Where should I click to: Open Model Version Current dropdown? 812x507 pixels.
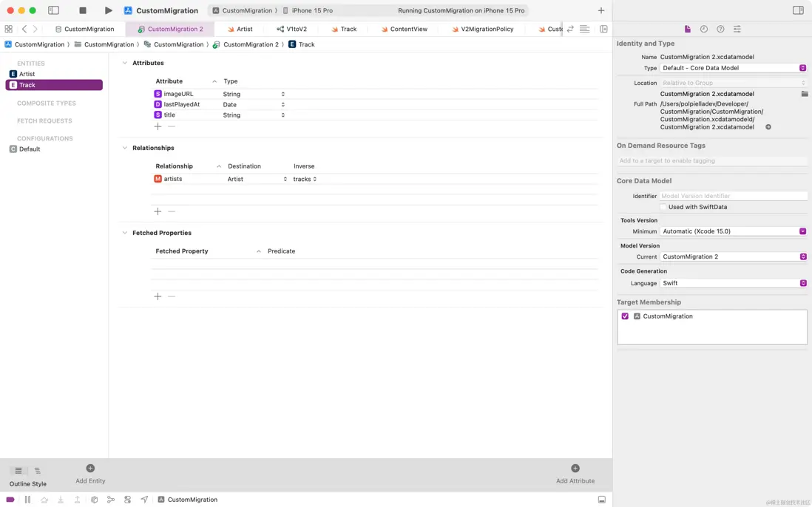[734, 256]
